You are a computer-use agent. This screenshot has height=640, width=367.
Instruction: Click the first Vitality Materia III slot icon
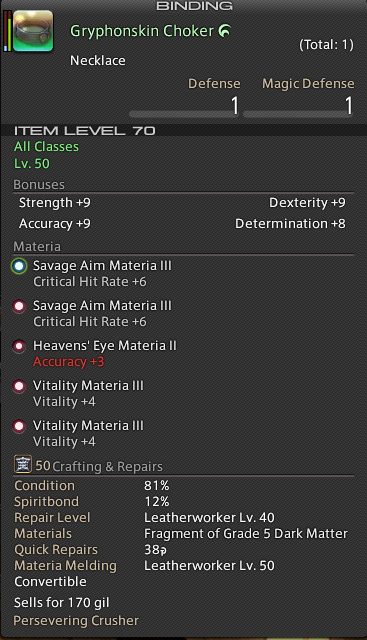point(19,386)
